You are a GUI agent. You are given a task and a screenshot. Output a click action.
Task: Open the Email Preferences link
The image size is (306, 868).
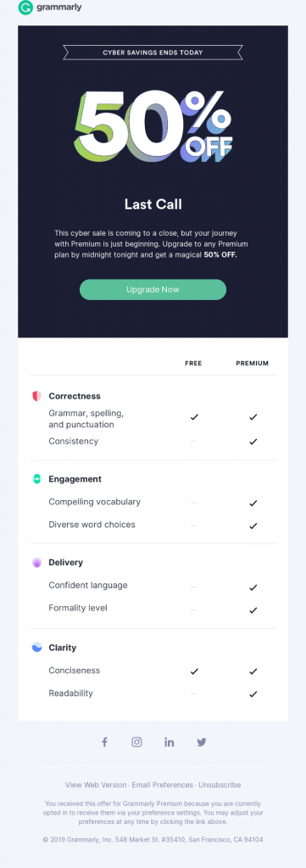pos(163,785)
